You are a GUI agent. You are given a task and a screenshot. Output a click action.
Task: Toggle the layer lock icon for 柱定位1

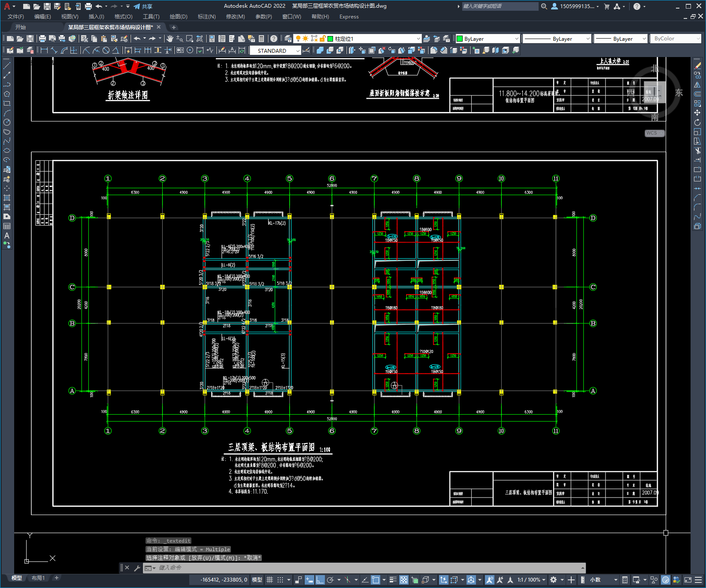tap(323, 39)
